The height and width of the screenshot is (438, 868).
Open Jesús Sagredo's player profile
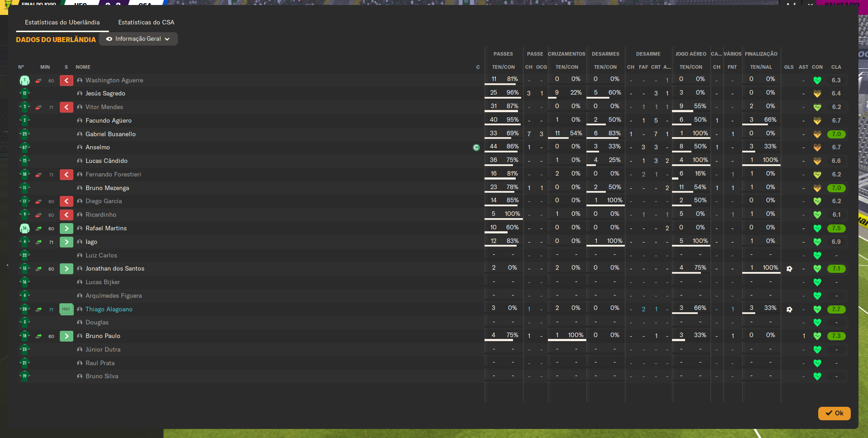(x=105, y=94)
